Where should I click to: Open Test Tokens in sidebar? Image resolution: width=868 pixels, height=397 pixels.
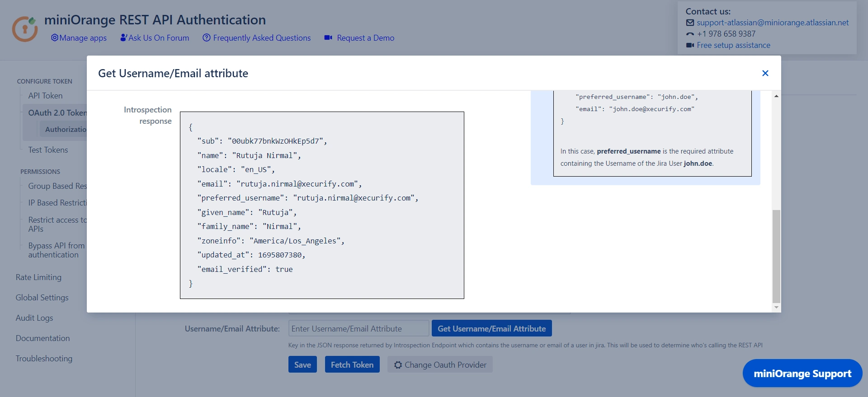click(x=48, y=150)
